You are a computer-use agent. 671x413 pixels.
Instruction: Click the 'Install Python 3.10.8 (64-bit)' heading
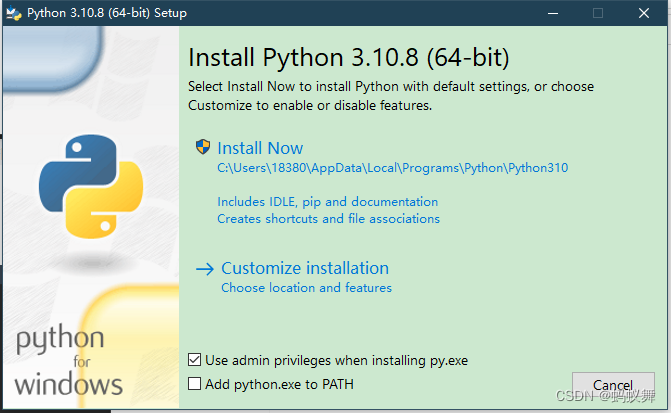(x=349, y=58)
